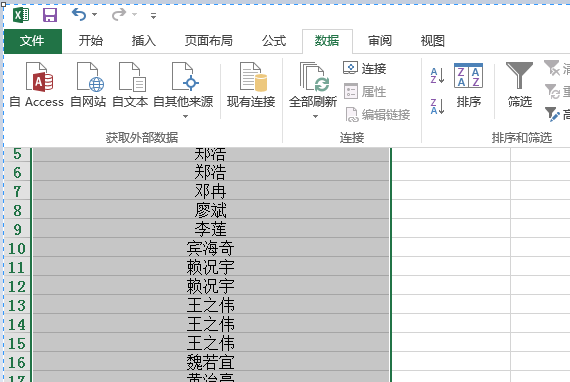The width and height of the screenshot is (570, 382).
Task: Sort descending Z to A
Action: pyautogui.click(x=437, y=106)
